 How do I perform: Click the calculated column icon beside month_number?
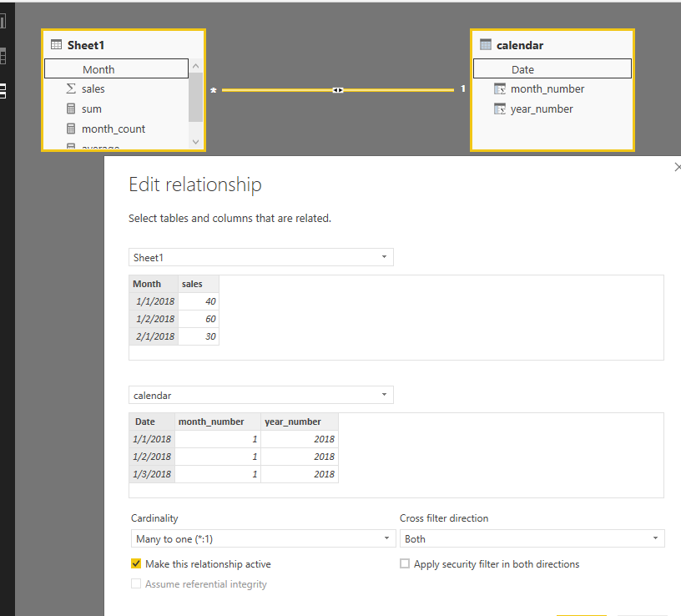(500, 88)
